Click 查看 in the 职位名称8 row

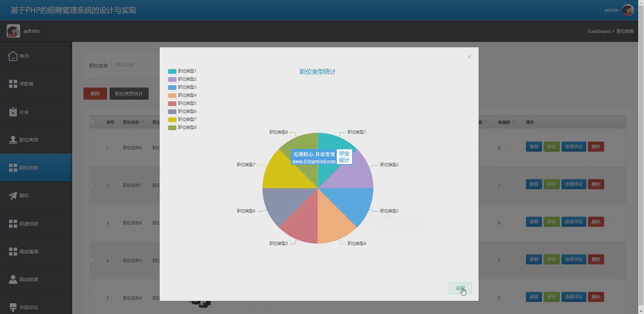coord(534,147)
